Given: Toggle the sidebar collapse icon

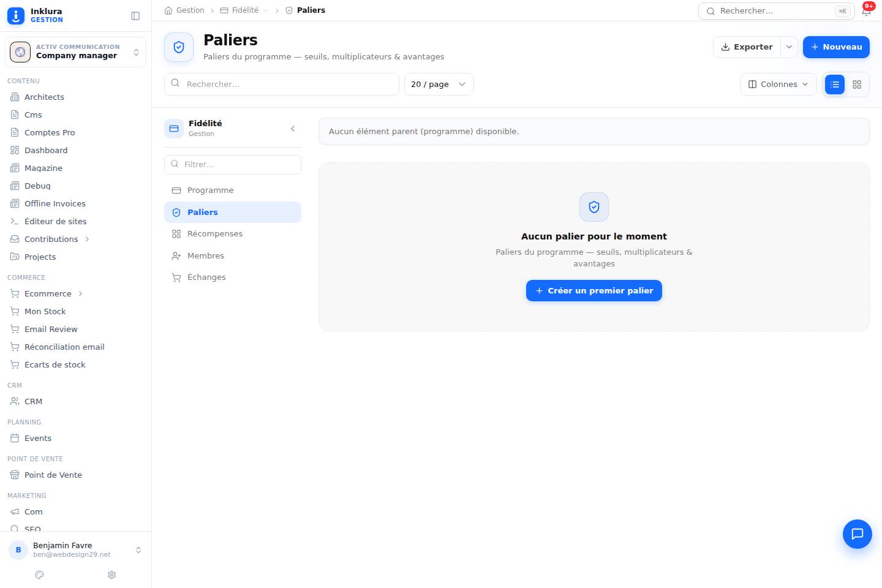Looking at the screenshot, I should 135,16.
